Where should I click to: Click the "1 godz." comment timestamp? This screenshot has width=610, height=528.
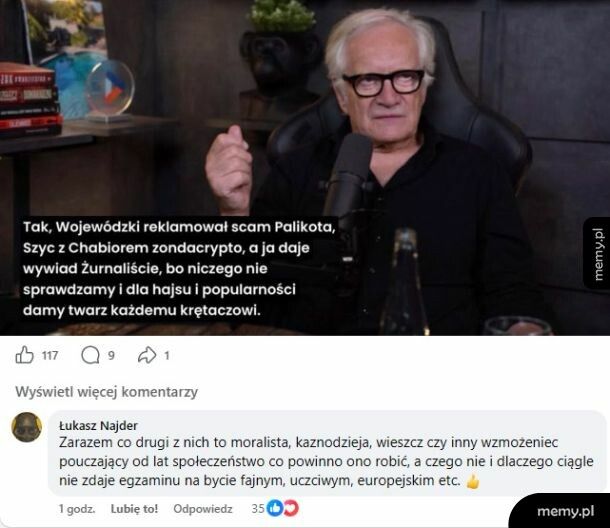77,509
